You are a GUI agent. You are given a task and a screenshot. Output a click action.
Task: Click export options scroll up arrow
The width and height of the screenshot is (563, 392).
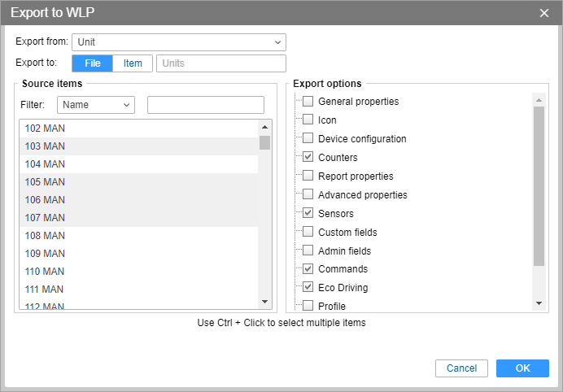[539, 100]
